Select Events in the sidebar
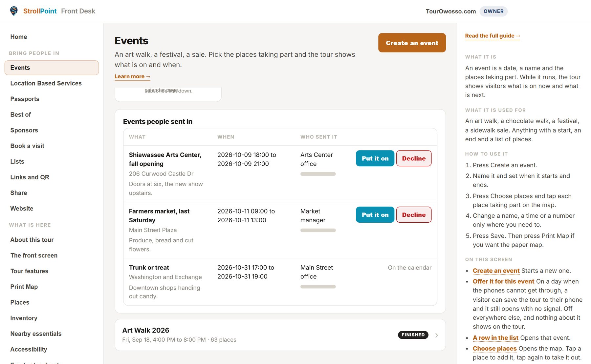This screenshot has height=364, width=591. (52, 68)
